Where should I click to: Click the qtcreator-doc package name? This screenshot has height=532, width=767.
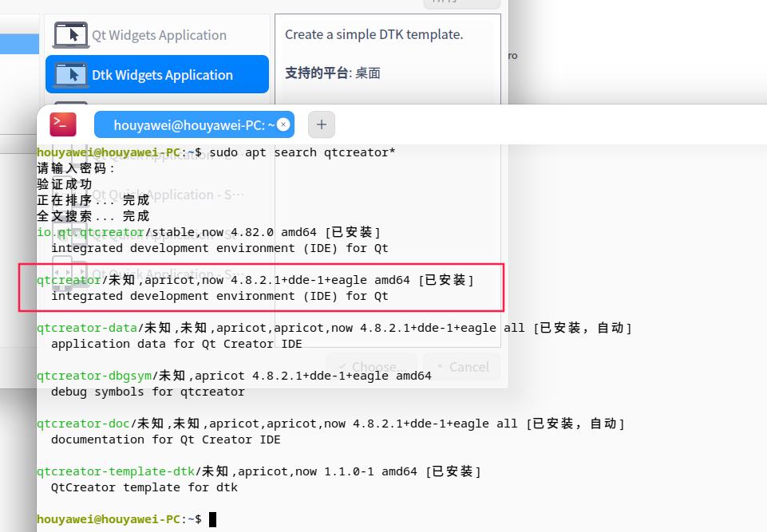pos(83,424)
